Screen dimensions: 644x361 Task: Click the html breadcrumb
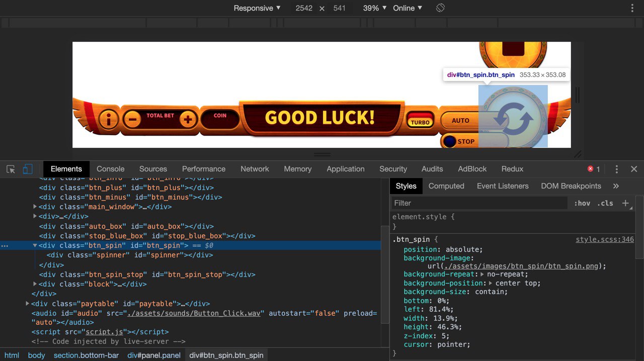tap(12, 355)
